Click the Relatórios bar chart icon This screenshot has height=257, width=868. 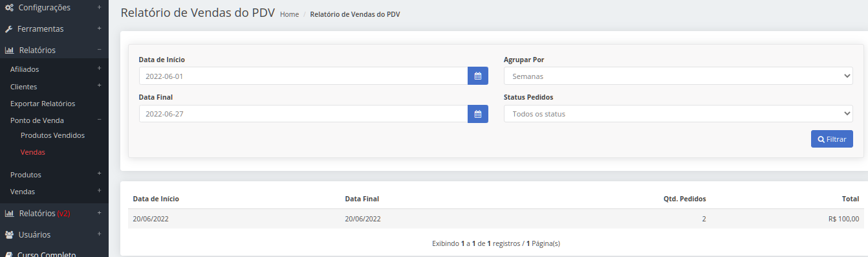tap(10, 50)
